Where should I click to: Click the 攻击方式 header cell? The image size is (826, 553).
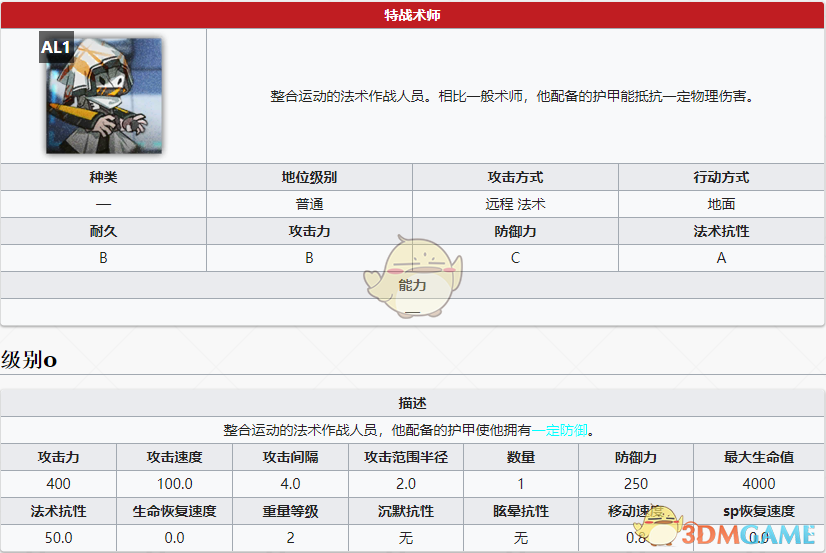click(515, 177)
